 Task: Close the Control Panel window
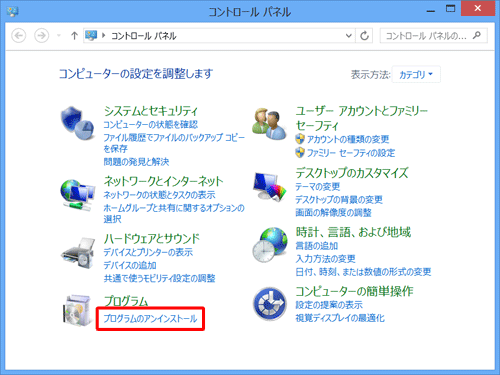(x=478, y=8)
